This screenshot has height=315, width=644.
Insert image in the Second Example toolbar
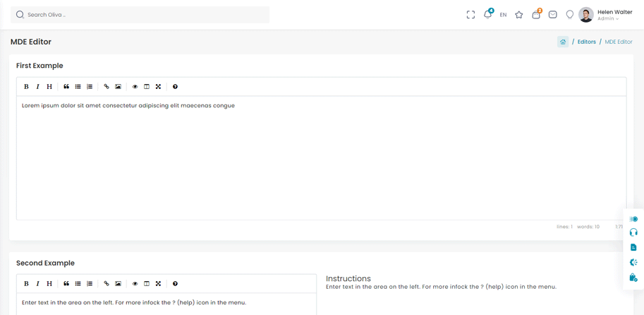(118, 284)
